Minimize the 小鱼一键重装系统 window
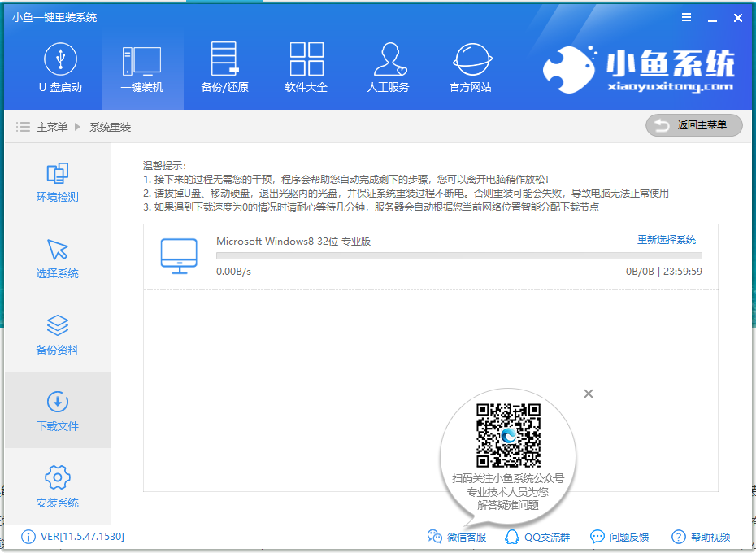 click(713, 19)
